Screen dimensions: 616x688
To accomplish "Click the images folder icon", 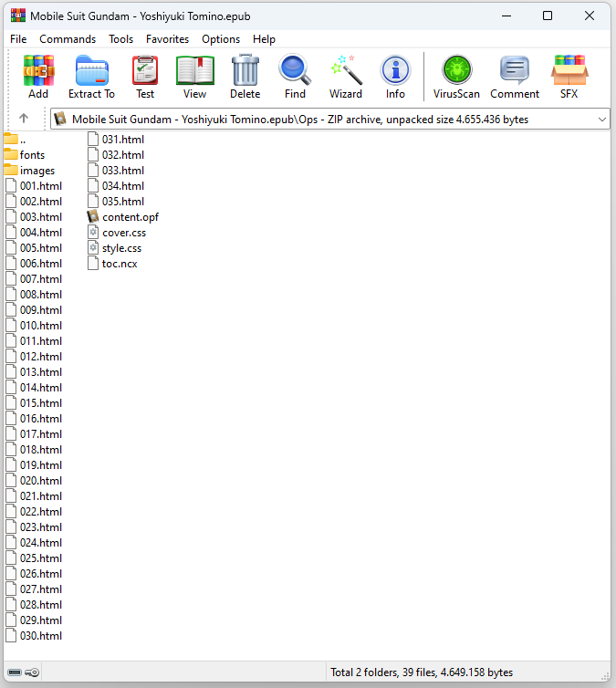I will coord(11,170).
